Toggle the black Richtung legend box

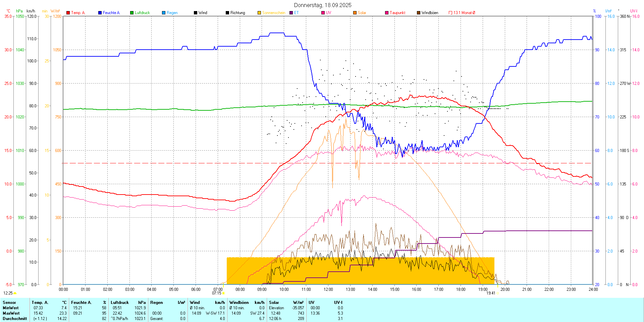point(227,13)
